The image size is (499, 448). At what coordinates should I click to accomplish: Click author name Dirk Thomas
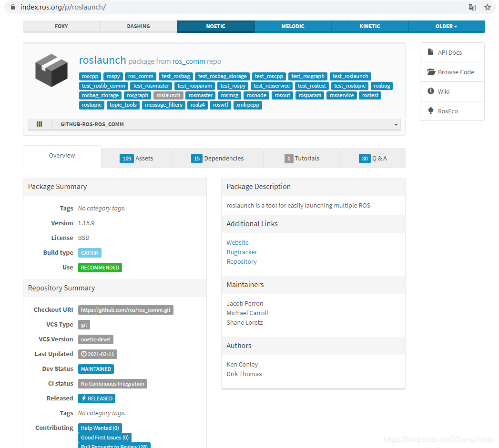[x=244, y=374]
